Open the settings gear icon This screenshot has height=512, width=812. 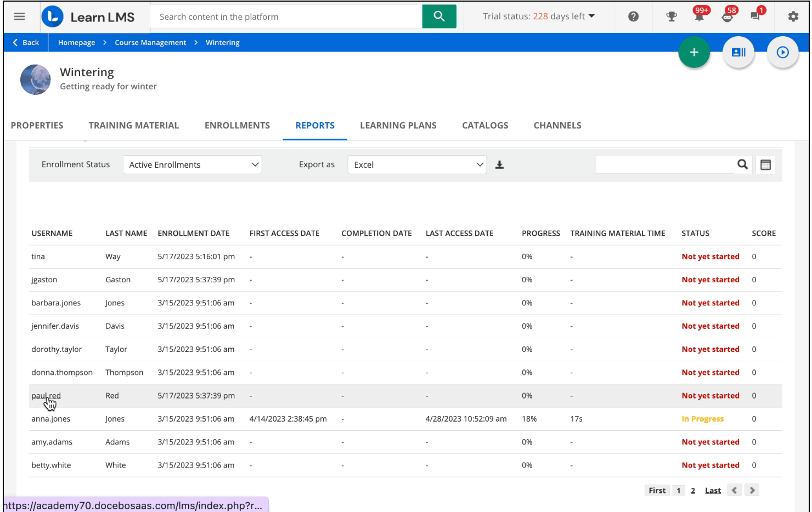[793, 16]
